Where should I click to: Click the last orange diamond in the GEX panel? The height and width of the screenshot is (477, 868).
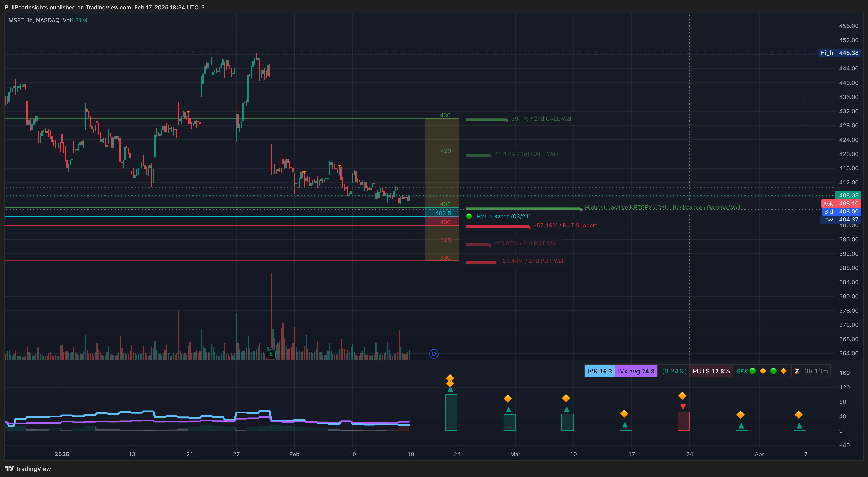coord(783,371)
